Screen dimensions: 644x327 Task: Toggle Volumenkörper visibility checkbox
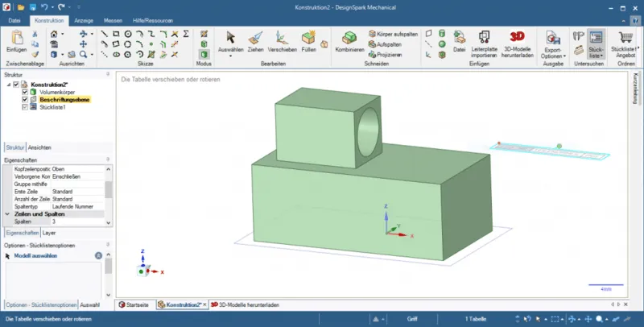tap(25, 92)
